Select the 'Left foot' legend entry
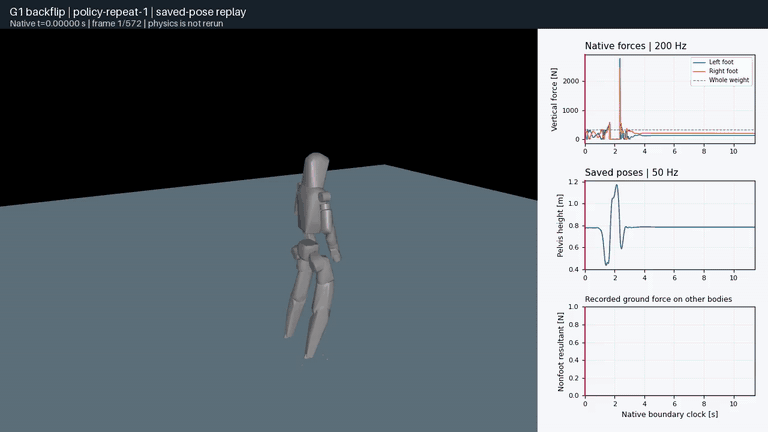This screenshot has width=768, height=432. click(713, 62)
